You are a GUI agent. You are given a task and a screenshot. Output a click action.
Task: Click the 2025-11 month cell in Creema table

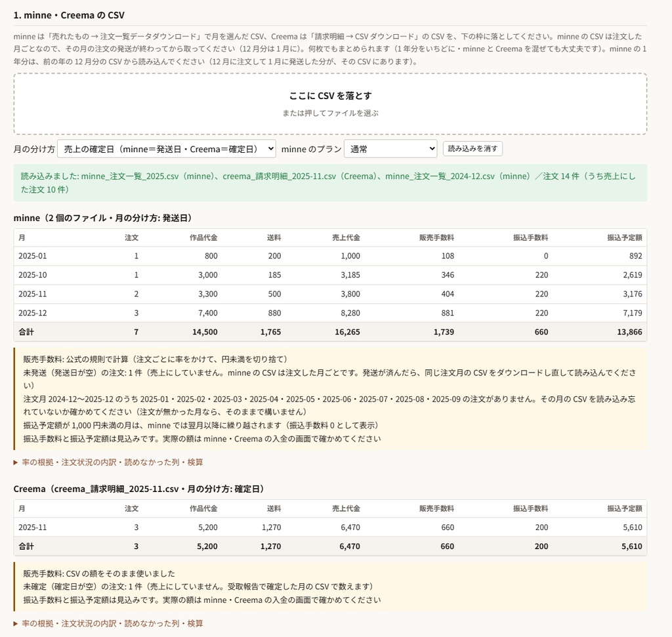pos(33,527)
